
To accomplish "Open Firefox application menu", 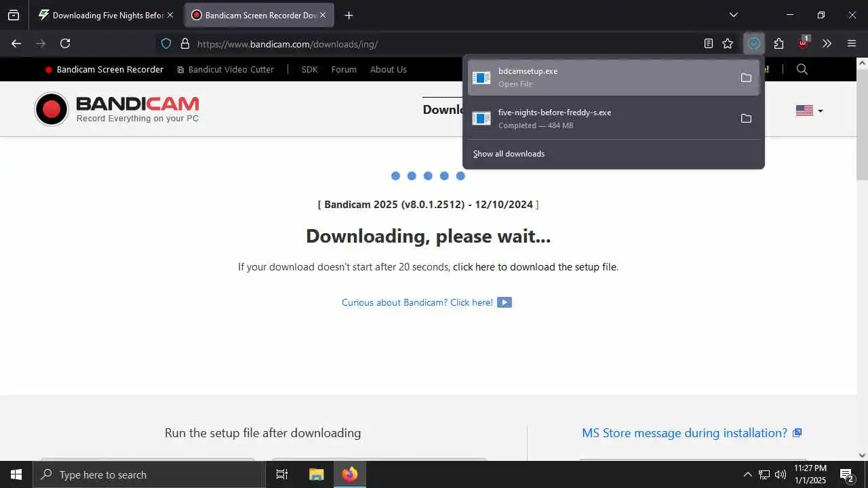I will click(852, 43).
